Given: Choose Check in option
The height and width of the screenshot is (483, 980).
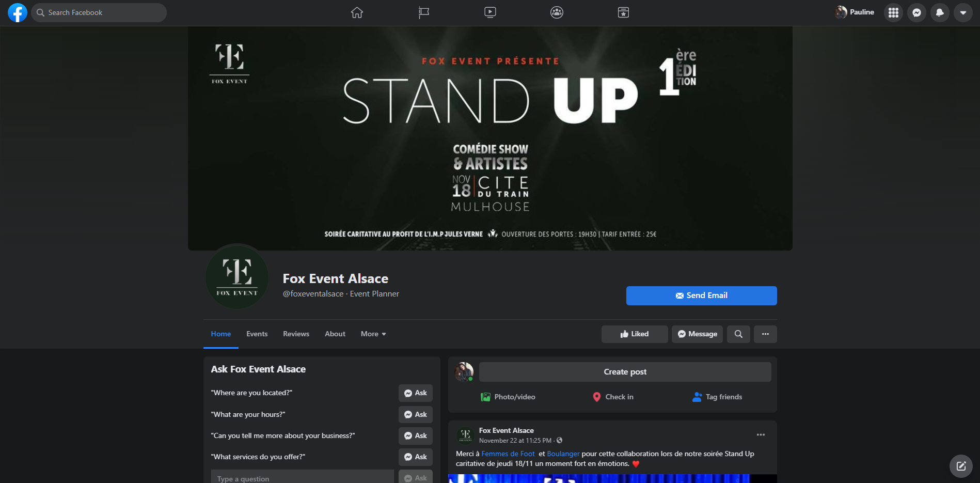Looking at the screenshot, I should point(613,397).
